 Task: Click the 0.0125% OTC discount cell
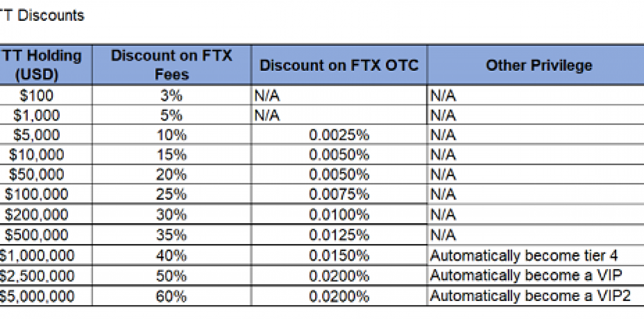pos(339,235)
